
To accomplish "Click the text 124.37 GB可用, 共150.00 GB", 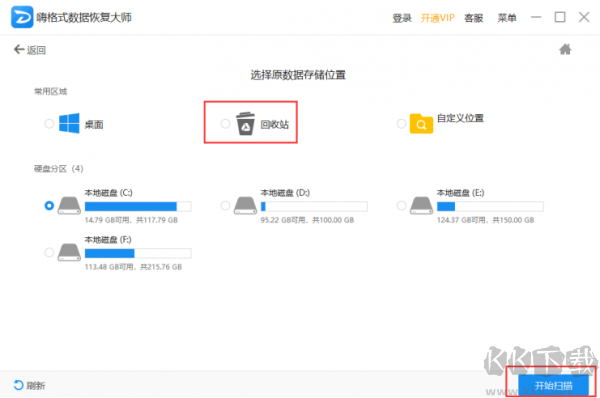I will tap(486, 220).
